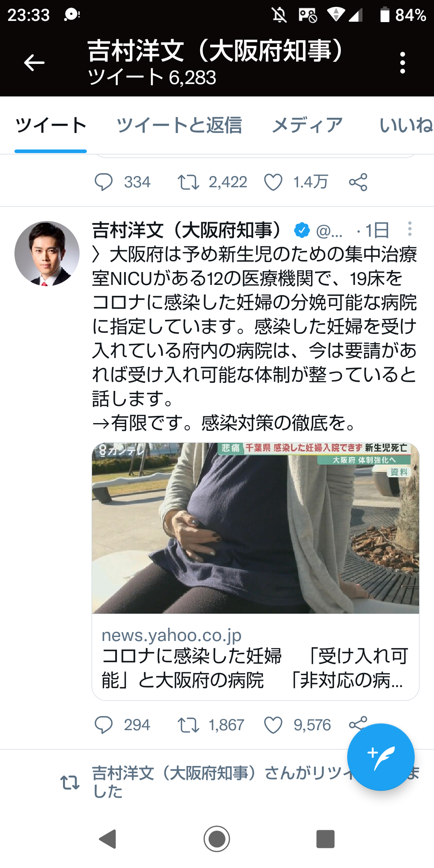Open the profile overflow menu (three dots)

tap(402, 63)
